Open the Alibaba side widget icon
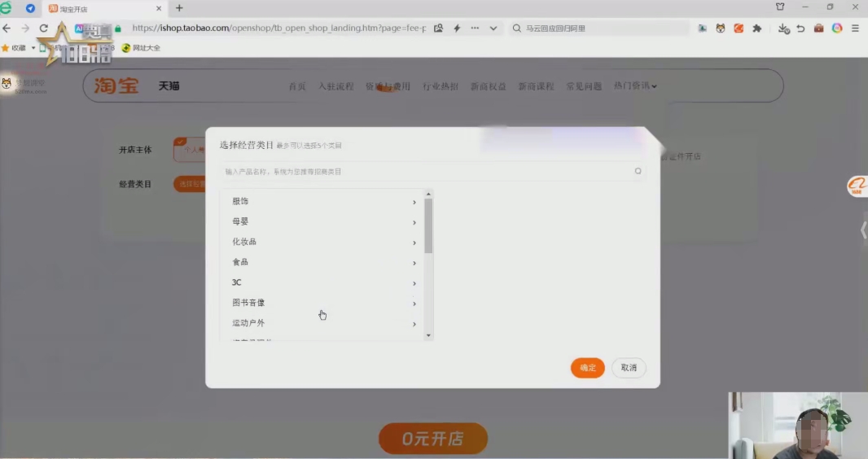The height and width of the screenshot is (459, 868). coord(857,186)
